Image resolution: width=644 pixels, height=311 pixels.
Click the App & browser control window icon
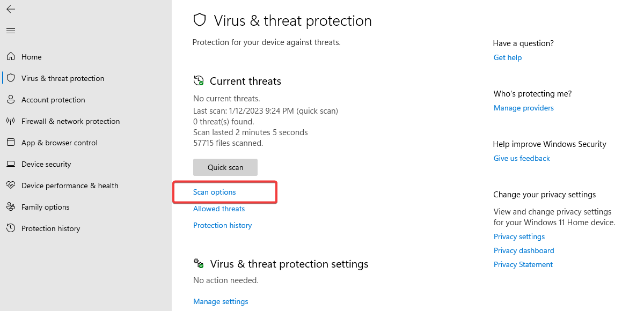11,143
